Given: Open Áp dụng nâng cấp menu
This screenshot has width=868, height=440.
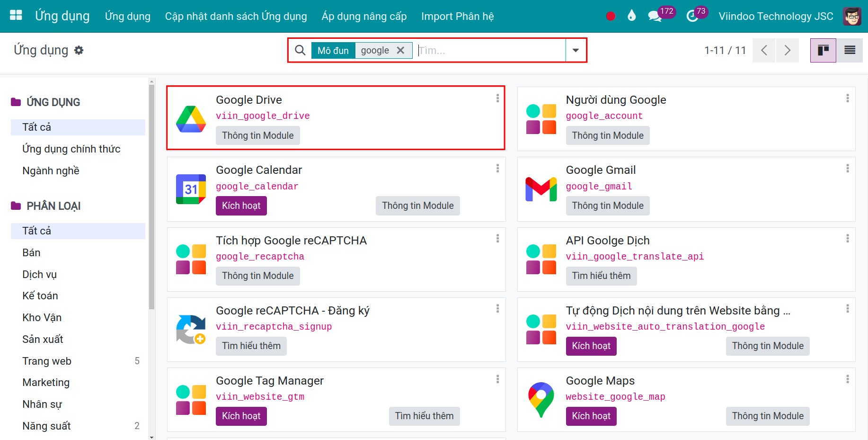Looking at the screenshot, I should (364, 16).
